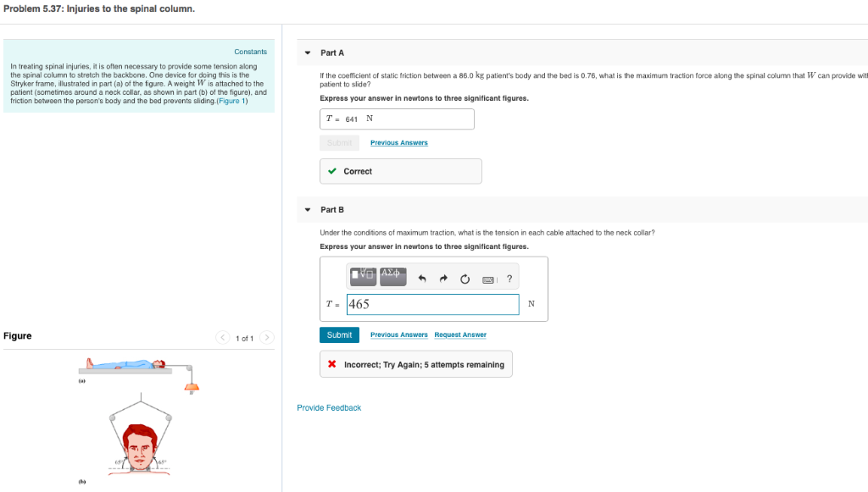
Task: Open help for the answer toolbar
Action: pos(509,279)
